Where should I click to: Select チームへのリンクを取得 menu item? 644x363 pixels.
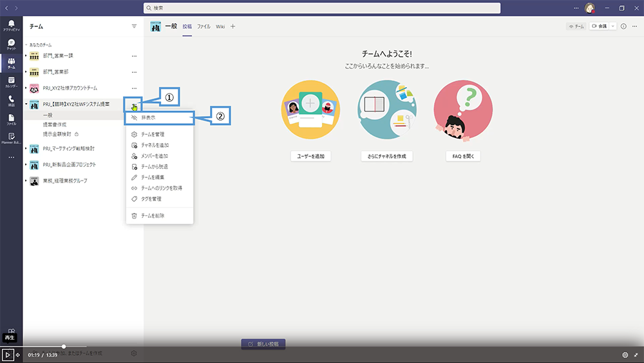(159, 188)
